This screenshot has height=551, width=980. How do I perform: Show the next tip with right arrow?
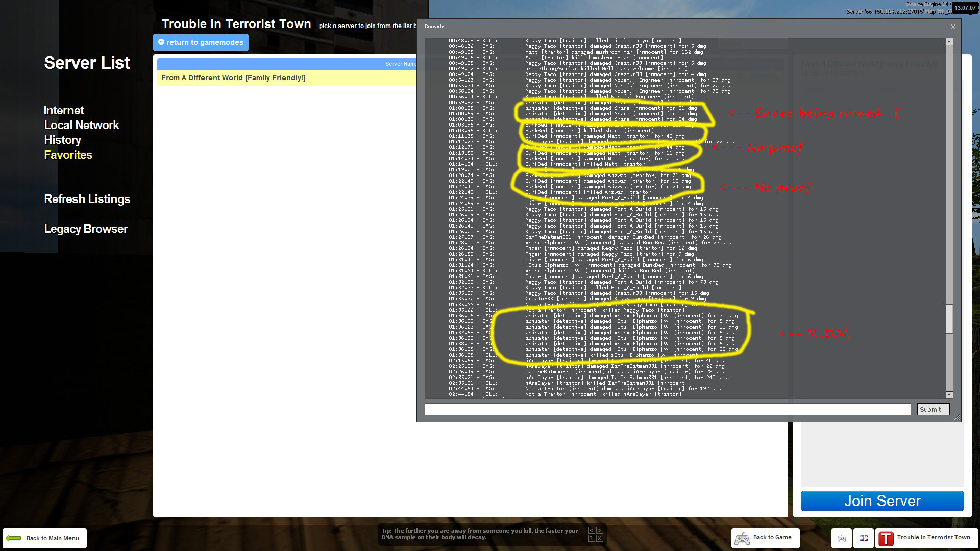600,530
